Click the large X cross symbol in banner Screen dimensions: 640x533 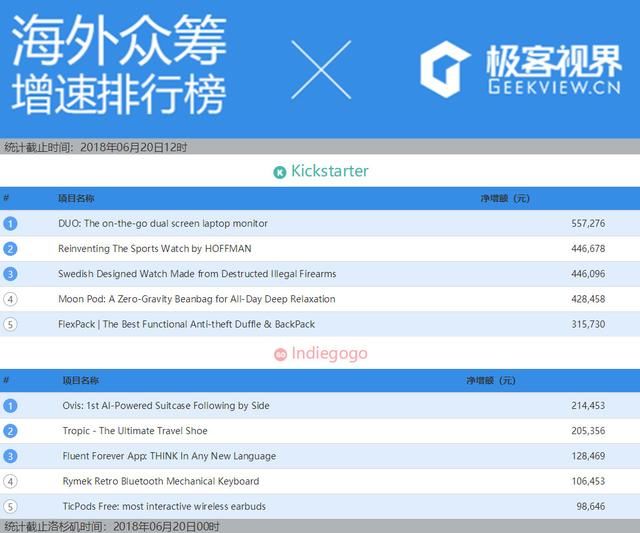[321, 70]
